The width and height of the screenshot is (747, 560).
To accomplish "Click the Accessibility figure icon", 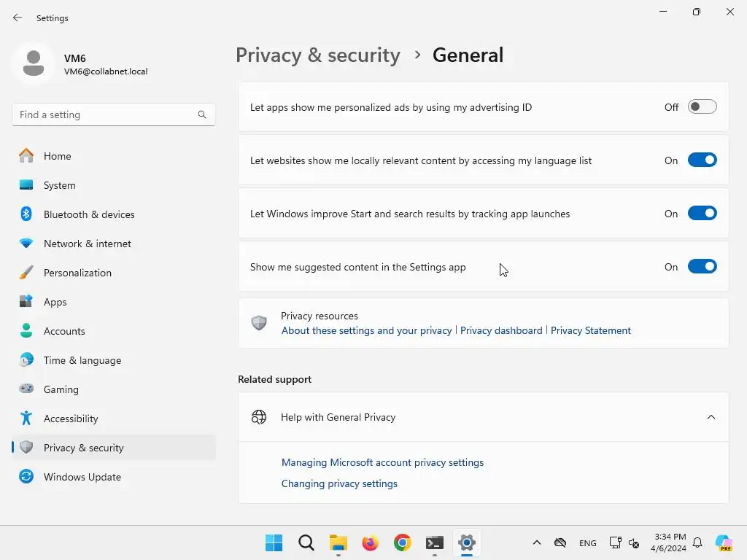I will click(26, 419).
